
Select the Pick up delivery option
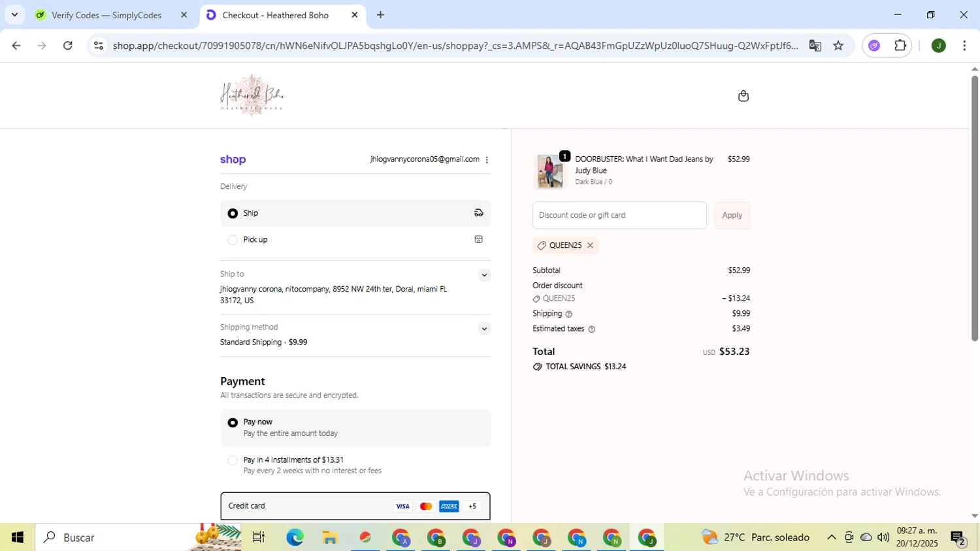355,240
